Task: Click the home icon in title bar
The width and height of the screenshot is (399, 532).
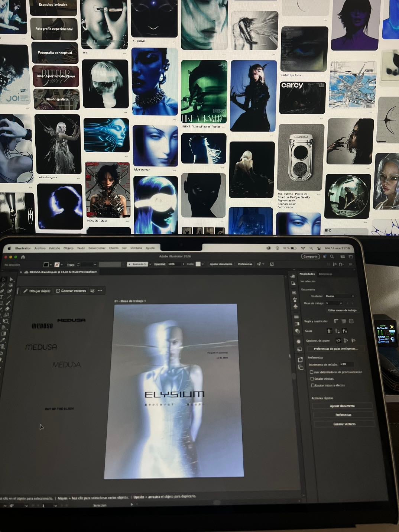Action: click(x=23, y=257)
